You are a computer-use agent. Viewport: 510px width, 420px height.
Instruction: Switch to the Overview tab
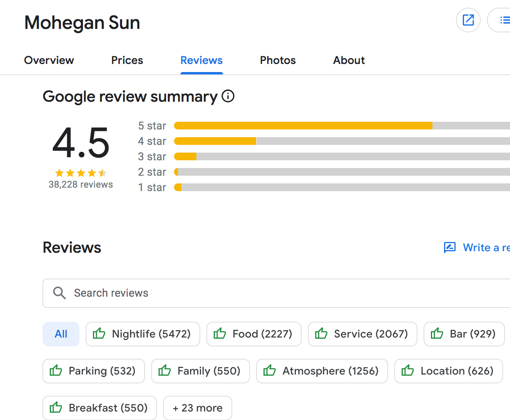[x=49, y=60]
